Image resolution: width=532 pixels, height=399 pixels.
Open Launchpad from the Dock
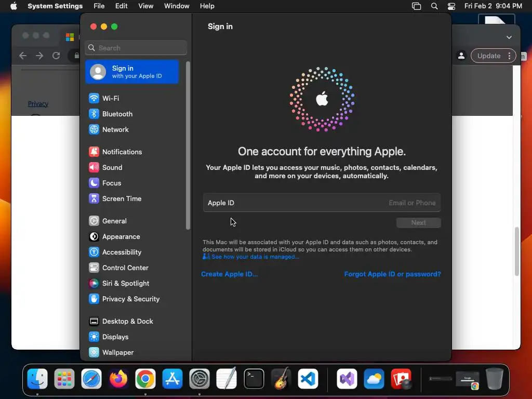coord(64,379)
